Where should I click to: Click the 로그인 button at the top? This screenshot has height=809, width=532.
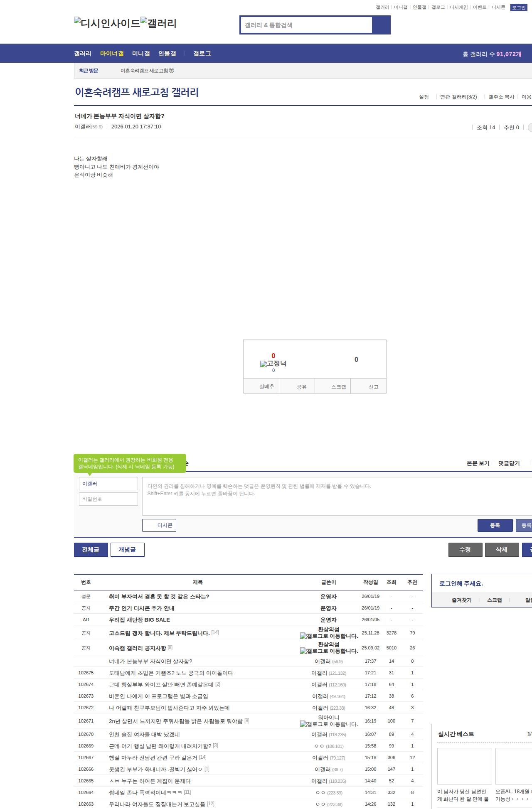[x=519, y=7]
